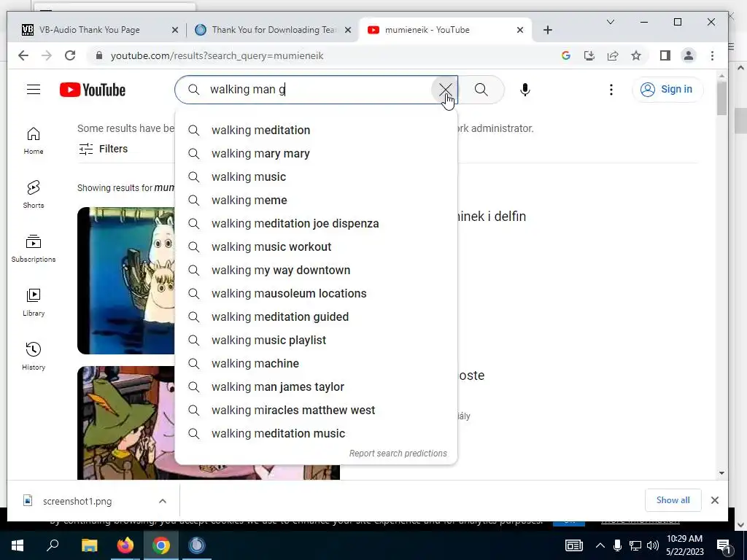The width and height of the screenshot is (747, 560).
Task: Open Windows Start menu
Action: 18,545
